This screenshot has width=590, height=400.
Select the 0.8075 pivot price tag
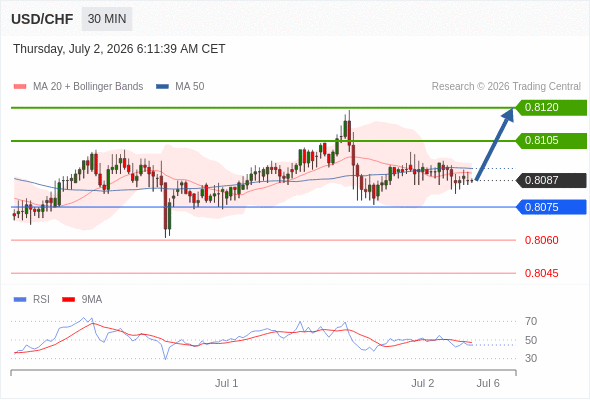pyautogui.click(x=551, y=207)
